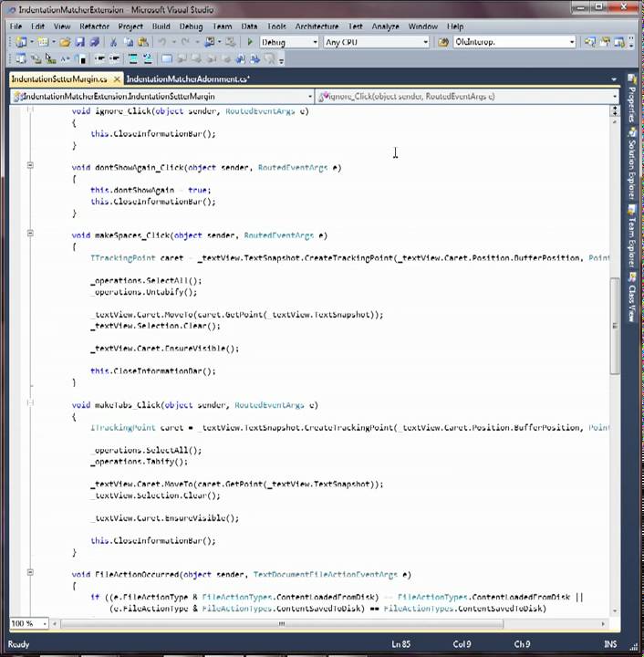Screen dimensions: 644x657
Task: Click the editor split handle above the scrollbar
Action: 615,110
